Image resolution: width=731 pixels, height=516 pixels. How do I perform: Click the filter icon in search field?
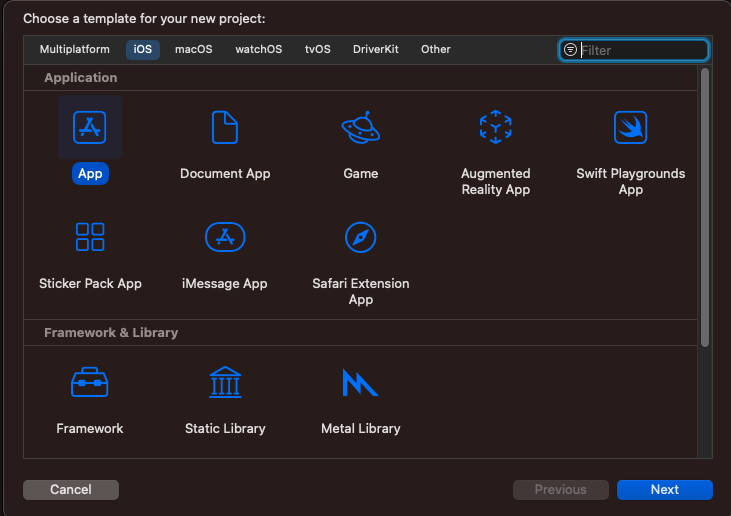coord(570,49)
